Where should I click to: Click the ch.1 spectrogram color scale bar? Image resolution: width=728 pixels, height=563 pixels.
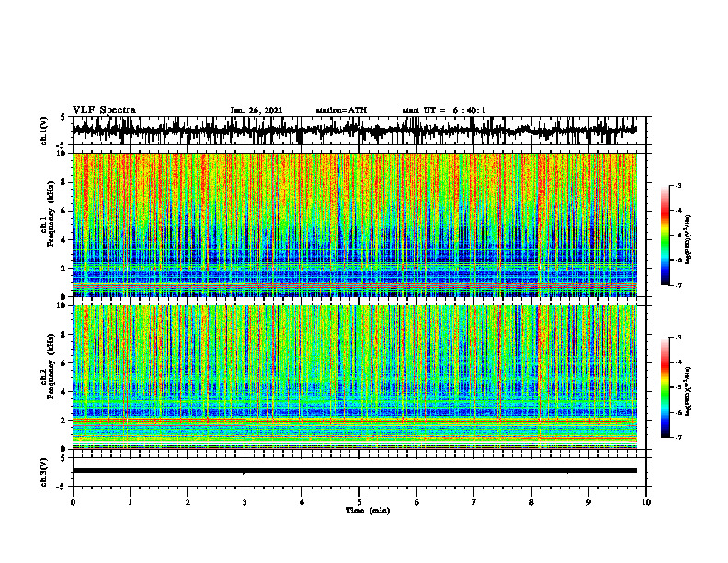pyautogui.click(x=665, y=236)
